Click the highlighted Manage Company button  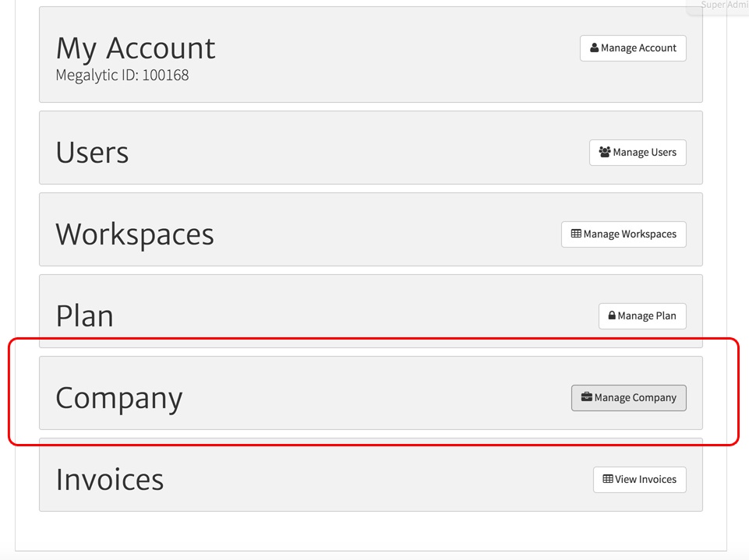[x=629, y=397]
